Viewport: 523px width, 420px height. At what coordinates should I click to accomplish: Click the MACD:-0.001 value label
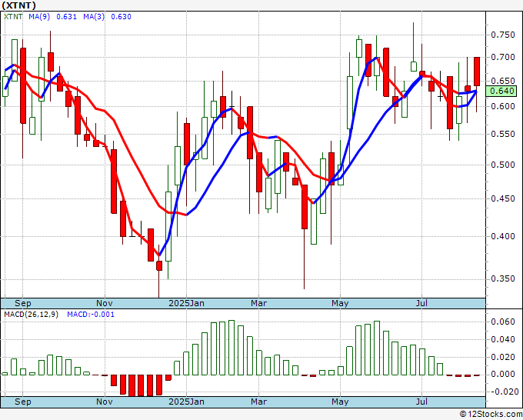(x=91, y=315)
